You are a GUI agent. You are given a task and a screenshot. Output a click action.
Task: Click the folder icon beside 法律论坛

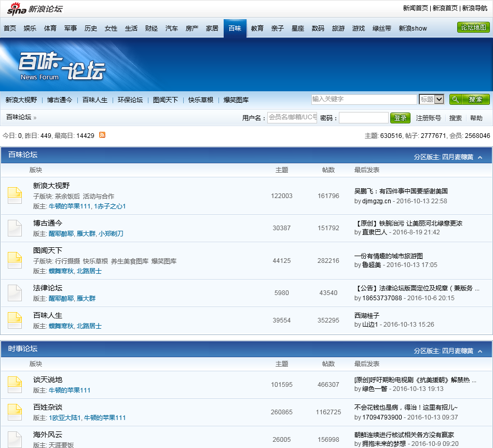[x=15, y=293]
